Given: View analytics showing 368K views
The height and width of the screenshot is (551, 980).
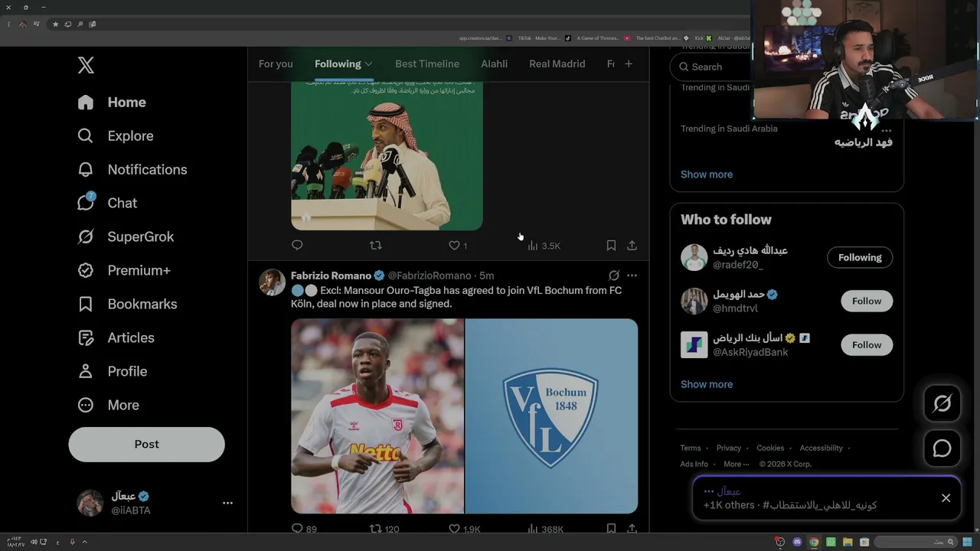Looking at the screenshot, I should pyautogui.click(x=545, y=529).
